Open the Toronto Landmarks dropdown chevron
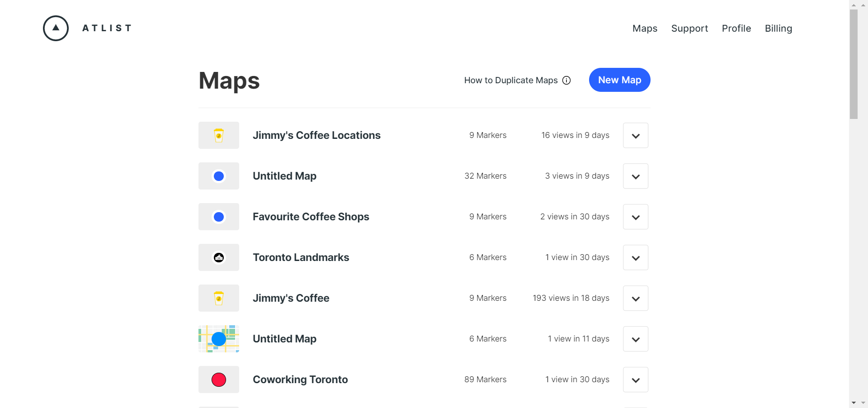The height and width of the screenshot is (408, 868). click(x=636, y=257)
